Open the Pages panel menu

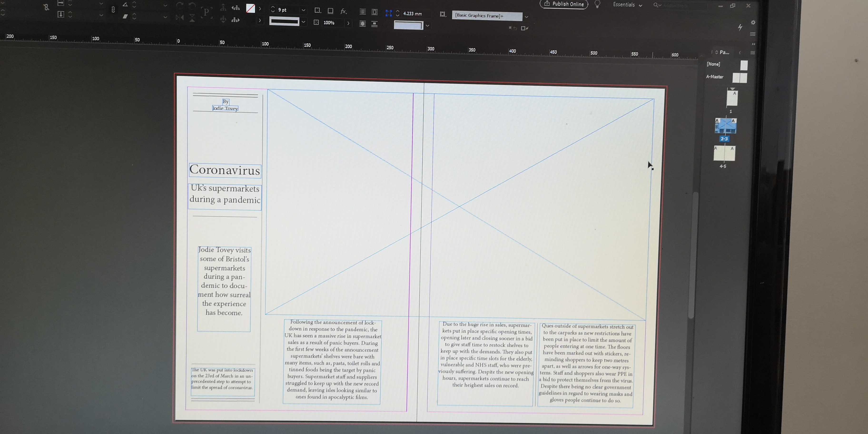pos(752,53)
